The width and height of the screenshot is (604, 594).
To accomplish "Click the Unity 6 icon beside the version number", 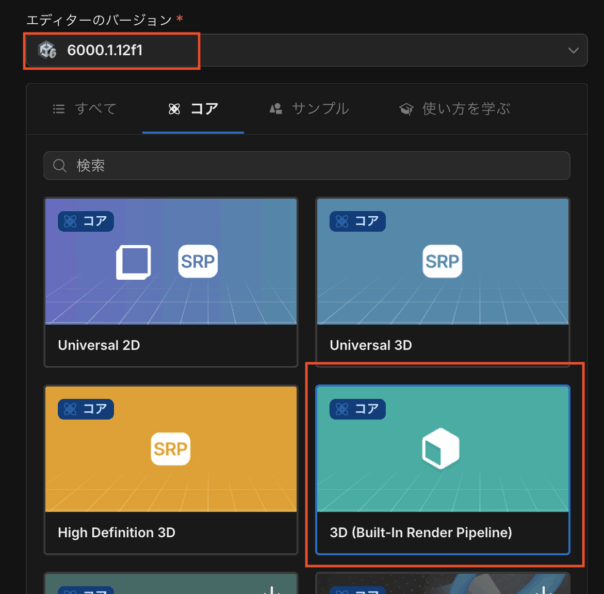I will (47, 50).
